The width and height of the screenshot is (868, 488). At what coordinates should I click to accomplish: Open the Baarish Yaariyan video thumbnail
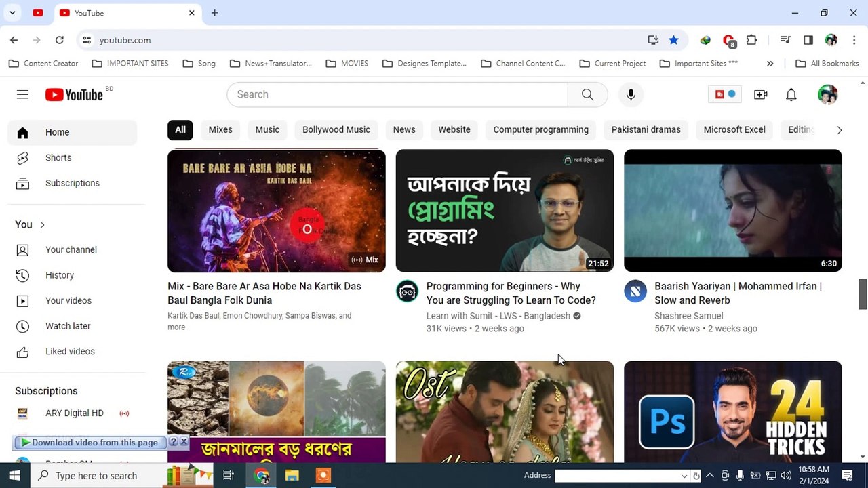coord(733,211)
